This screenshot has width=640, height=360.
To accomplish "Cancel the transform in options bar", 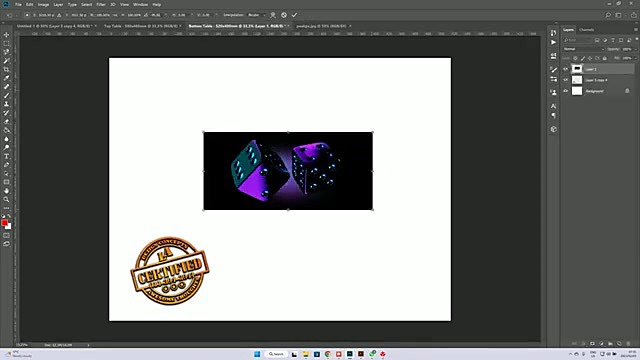I will [x=284, y=15].
